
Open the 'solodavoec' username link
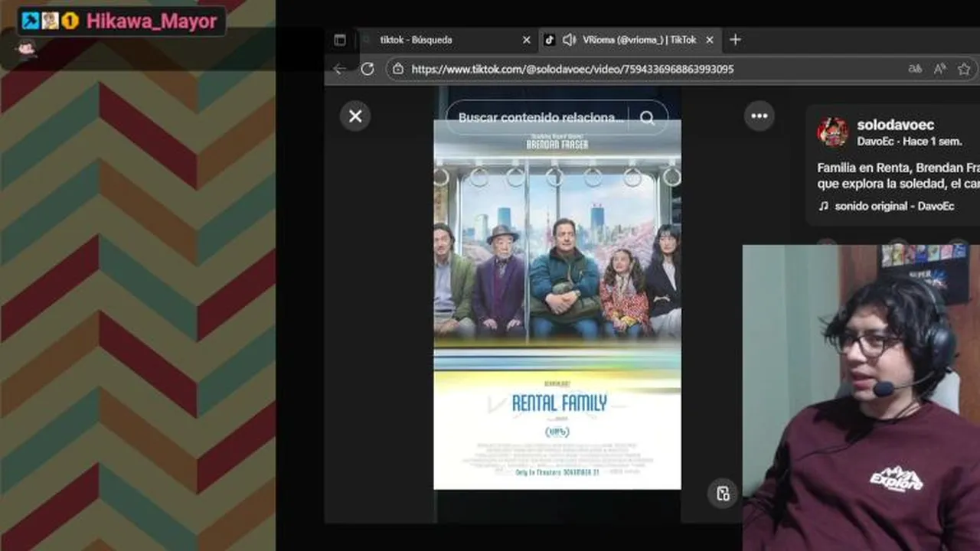click(x=895, y=125)
